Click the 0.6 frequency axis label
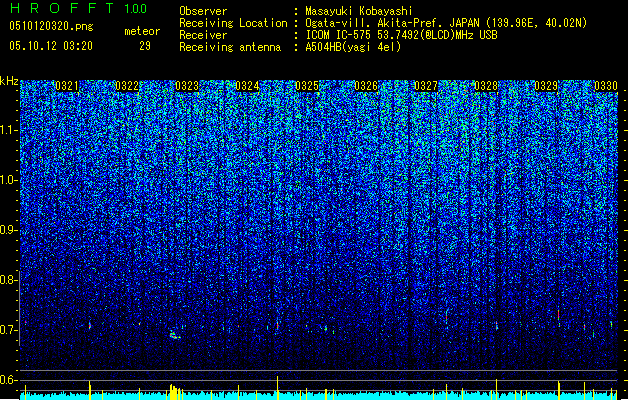Image resolution: width=629 pixels, height=400 pixels. click(x=9, y=380)
